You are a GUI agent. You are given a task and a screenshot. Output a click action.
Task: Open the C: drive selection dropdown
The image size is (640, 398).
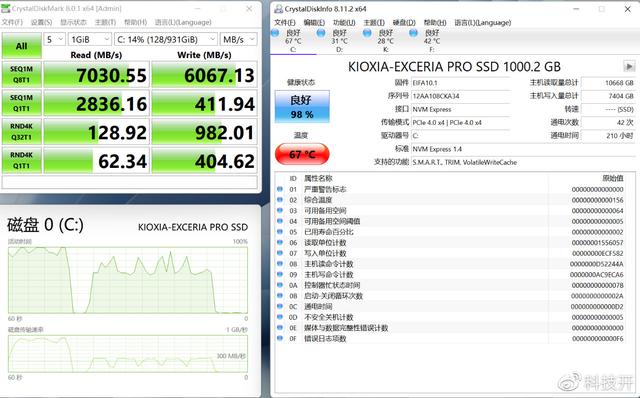pos(165,39)
